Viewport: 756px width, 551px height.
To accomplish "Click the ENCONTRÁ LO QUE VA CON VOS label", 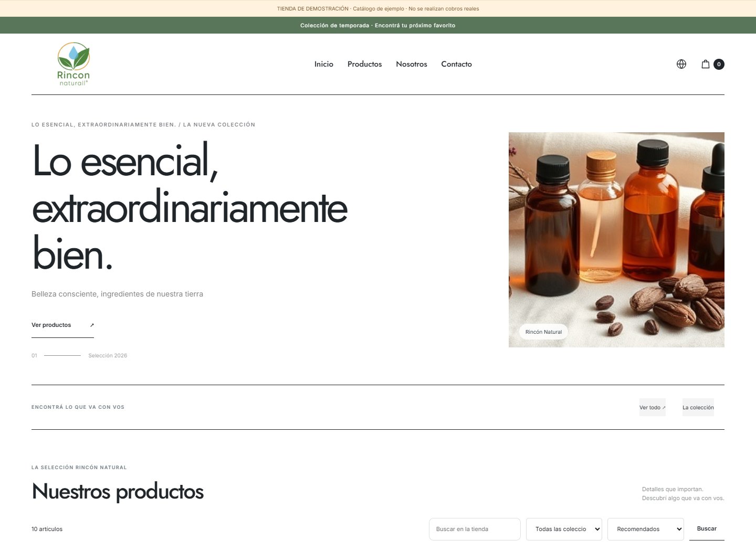I will tap(78, 407).
